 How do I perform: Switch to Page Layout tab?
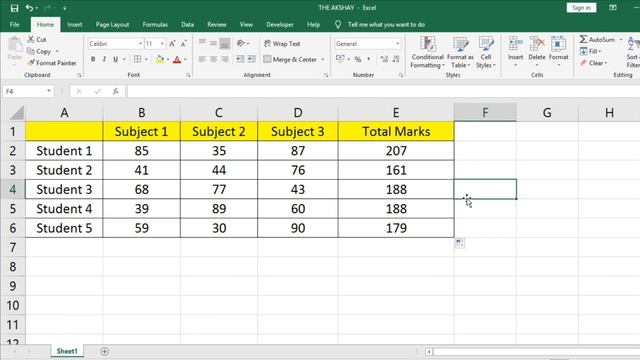112,24
